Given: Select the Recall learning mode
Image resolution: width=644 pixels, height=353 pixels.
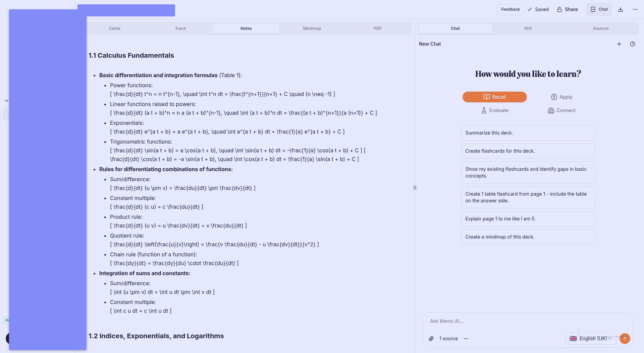Looking at the screenshot, I should point(494,97).
